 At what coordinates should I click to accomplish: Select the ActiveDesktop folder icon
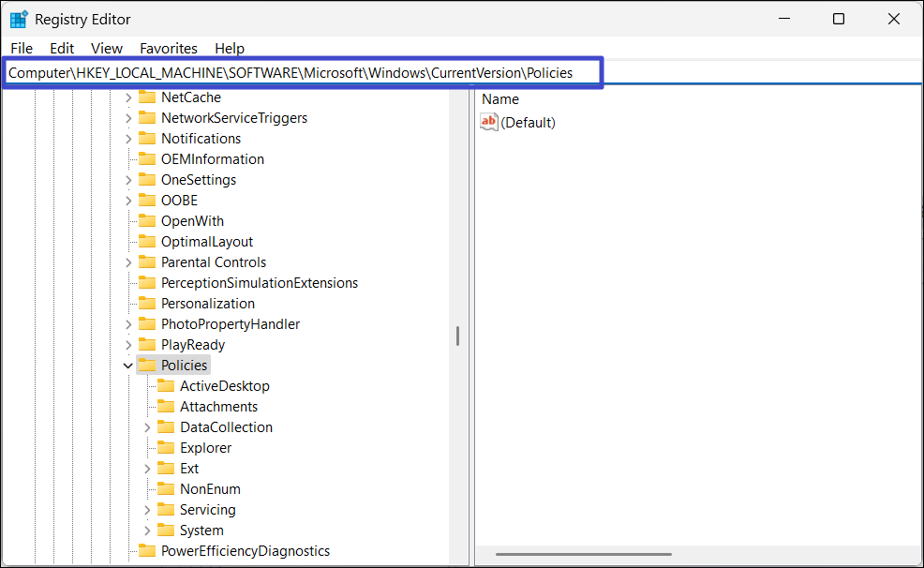pyautogui.click(x=166, y=386)
